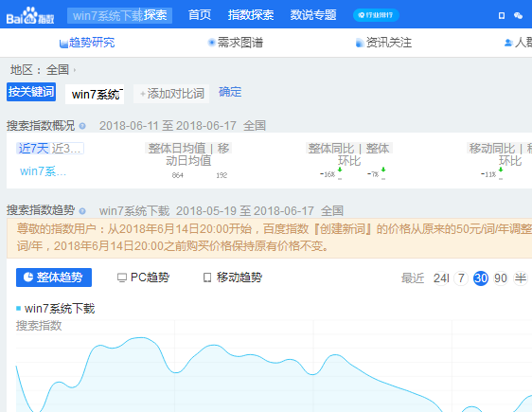532x412 pixels.
Task: Open the mobile device icon in header
Action: click(502, 15)
